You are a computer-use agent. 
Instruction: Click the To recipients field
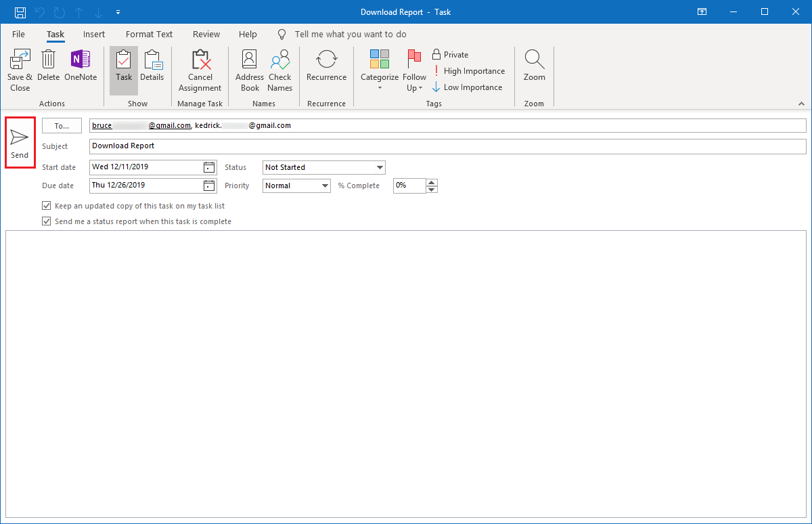[x=448, y=126]
